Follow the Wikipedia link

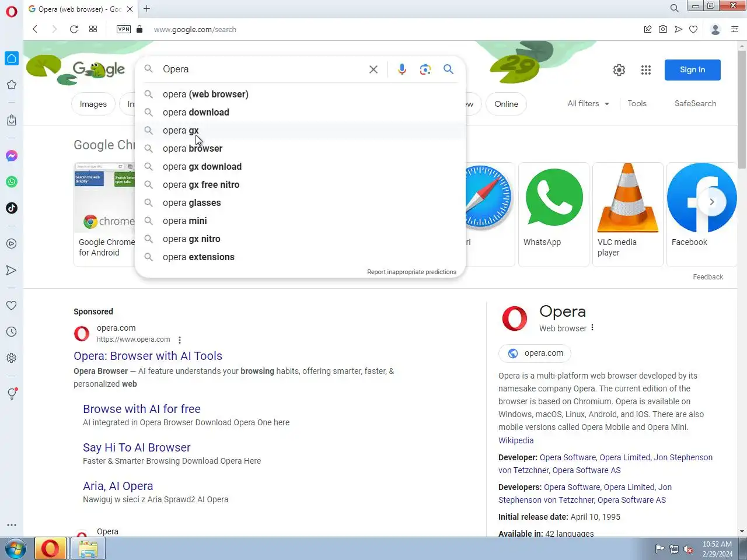pos(516,440)
